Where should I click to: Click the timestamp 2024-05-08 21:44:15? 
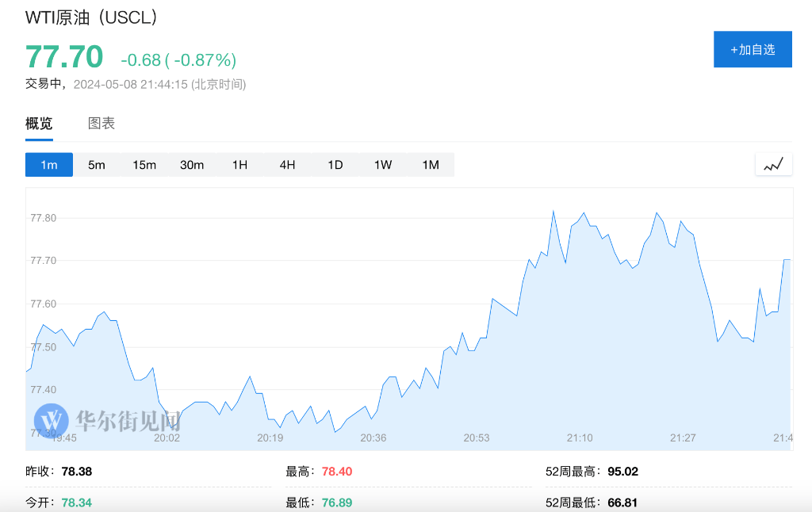point(131,84)
